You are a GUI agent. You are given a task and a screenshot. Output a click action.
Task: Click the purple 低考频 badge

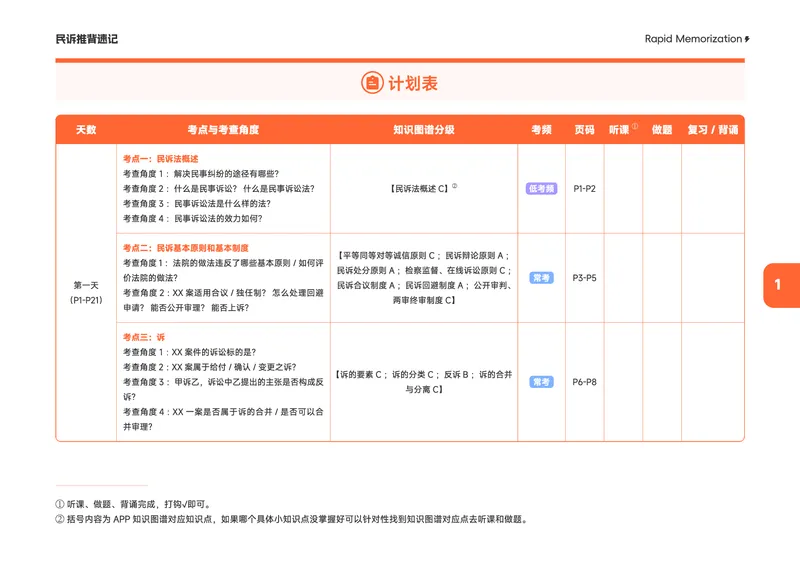click(x=541, y=188)
